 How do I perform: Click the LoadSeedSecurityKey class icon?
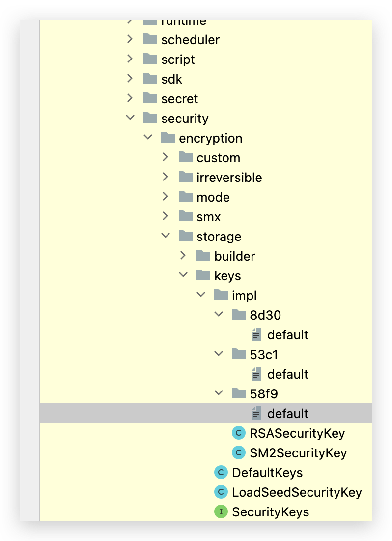tap(221, 492)
